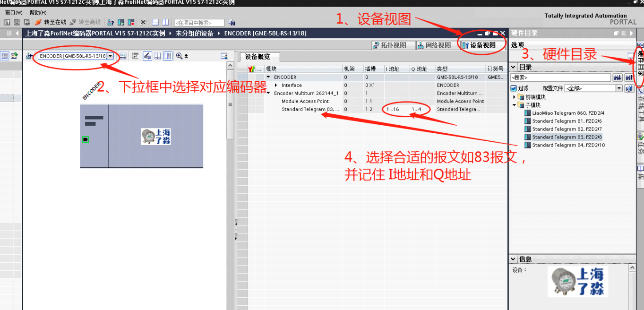This screenshot has width=644, height=310.
Task: Collapse the Encoder Multiturn 262144_1 row
Action: [268, 93]
